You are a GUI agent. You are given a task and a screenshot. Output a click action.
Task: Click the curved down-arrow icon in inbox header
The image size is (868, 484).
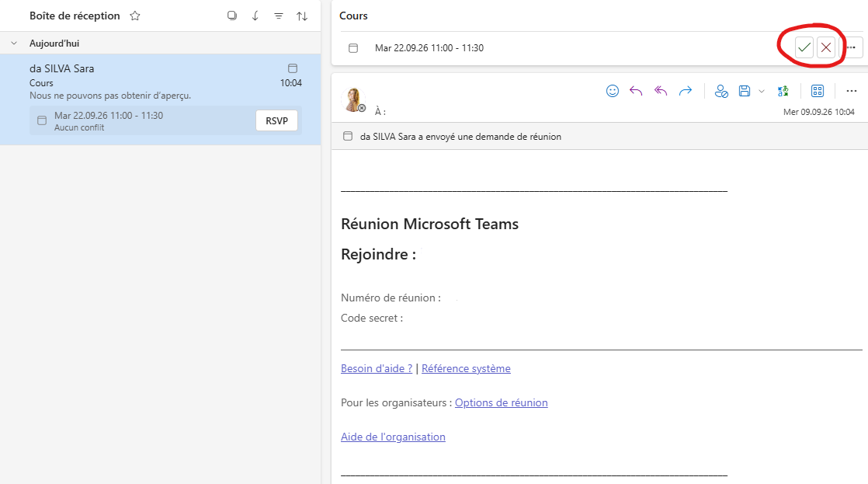(255, 16)
